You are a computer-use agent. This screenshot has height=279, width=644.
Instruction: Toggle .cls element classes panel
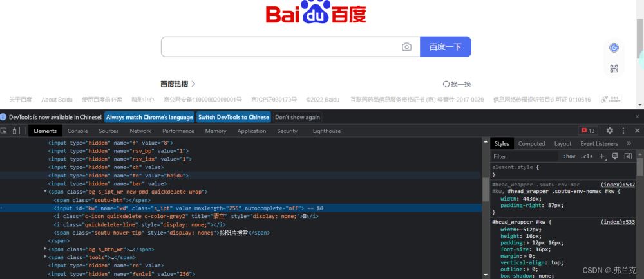tap(587, 156)
